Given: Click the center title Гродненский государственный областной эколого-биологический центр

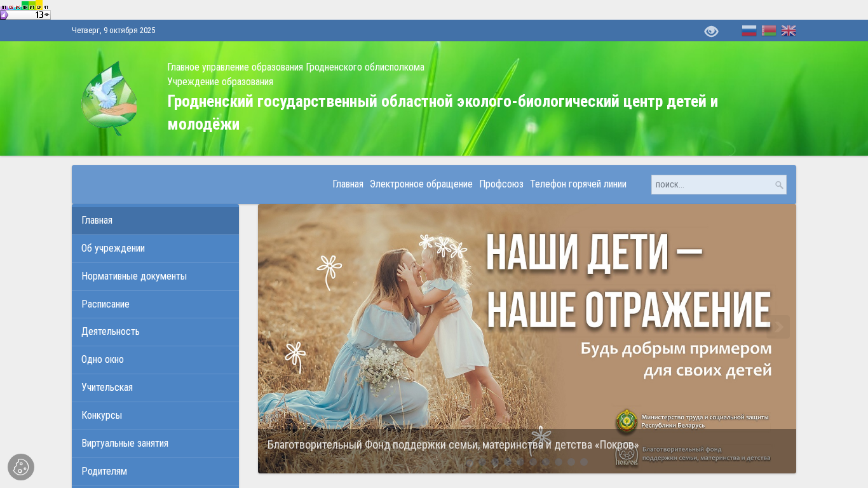Looking at the screenshot, I should click(x=443, y=112).
